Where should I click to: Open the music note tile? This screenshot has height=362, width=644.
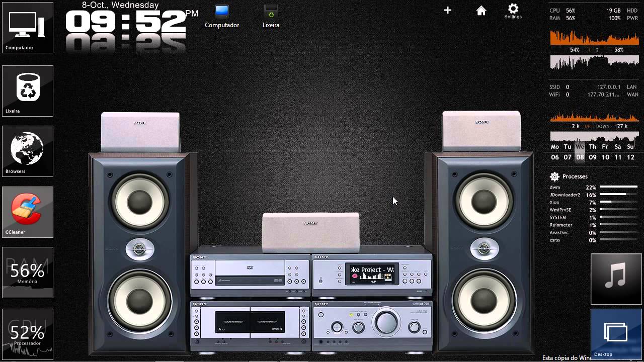tap(616, 279)
